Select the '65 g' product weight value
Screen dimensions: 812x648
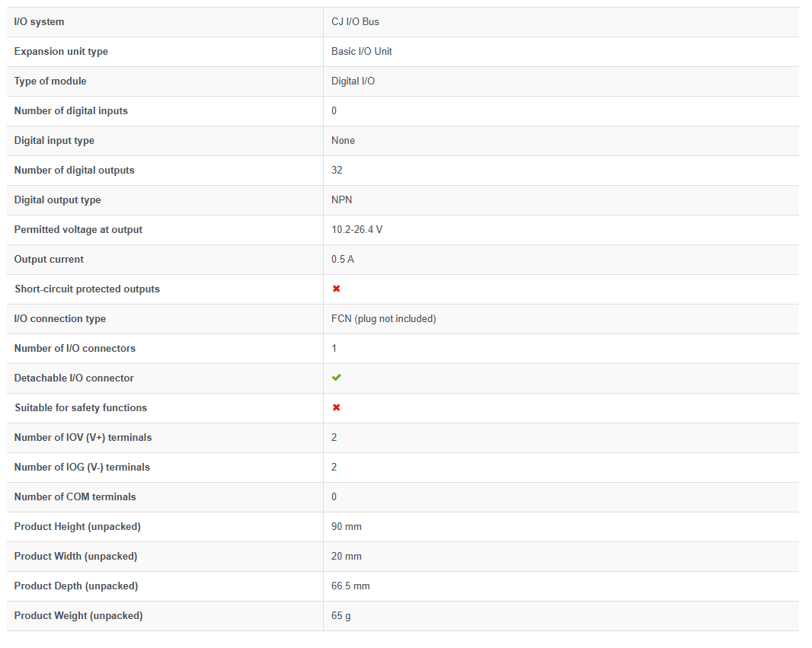tap(340, 616)
